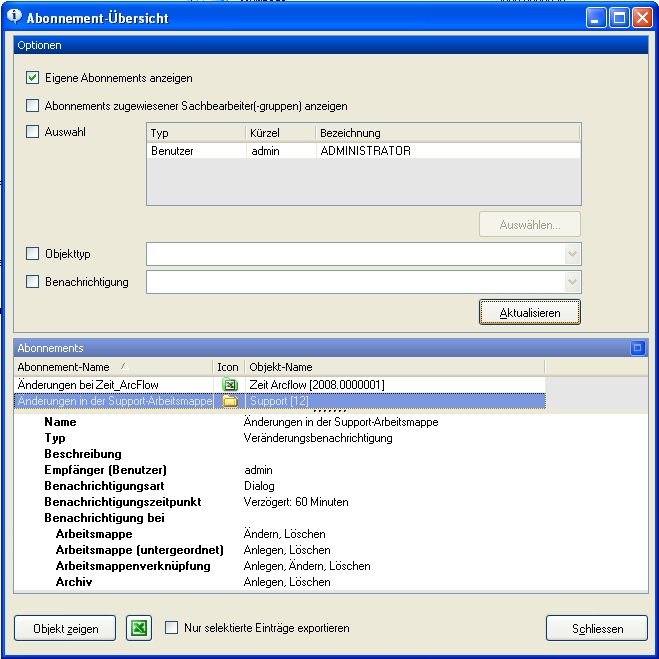Uncheck Eigene Abonnements anzeigen
659x659 pixels.
point(32,78)
